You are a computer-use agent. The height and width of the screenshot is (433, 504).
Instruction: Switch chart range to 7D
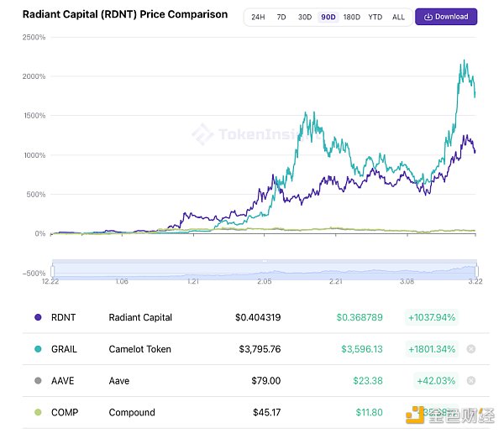click(281, 17)
